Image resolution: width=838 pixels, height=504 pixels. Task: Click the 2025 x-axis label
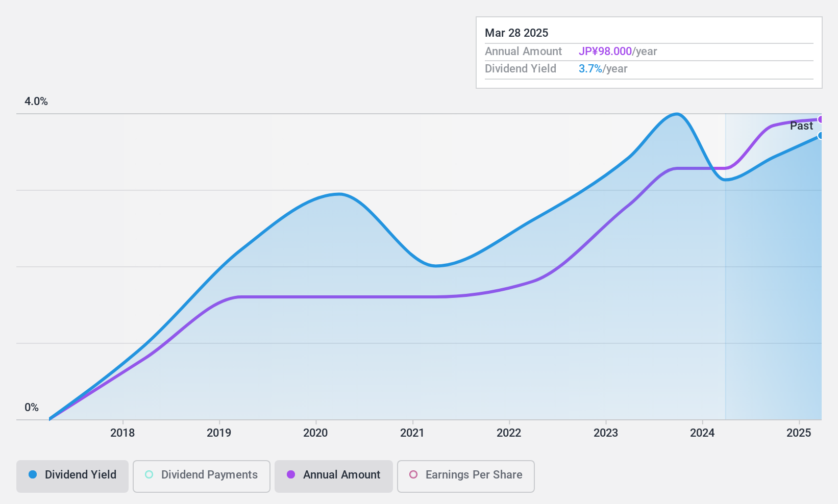[x=799, y=433]
